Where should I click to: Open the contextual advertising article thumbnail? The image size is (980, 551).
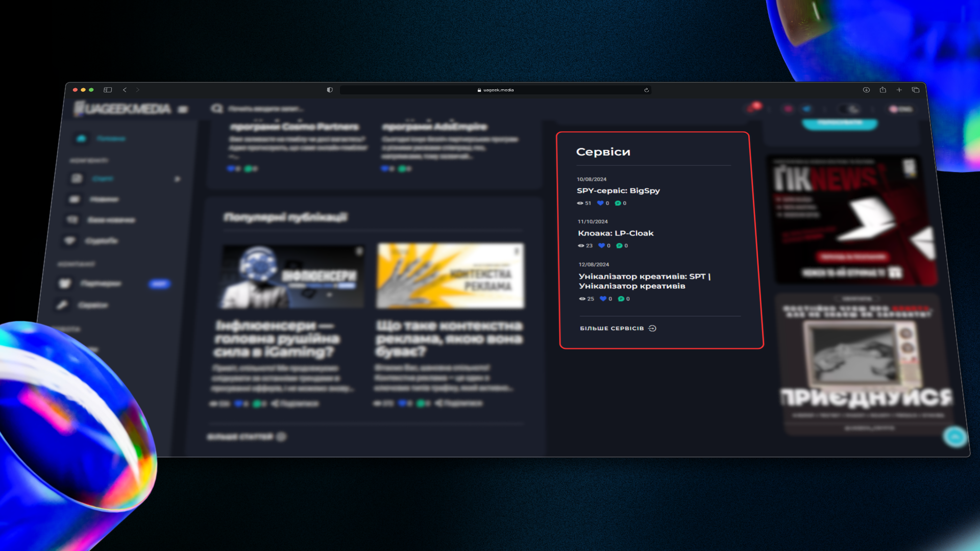[450, 275]
